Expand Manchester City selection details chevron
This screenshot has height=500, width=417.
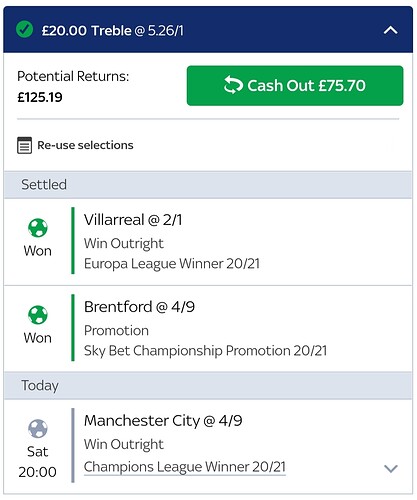[x=391, y=468]
